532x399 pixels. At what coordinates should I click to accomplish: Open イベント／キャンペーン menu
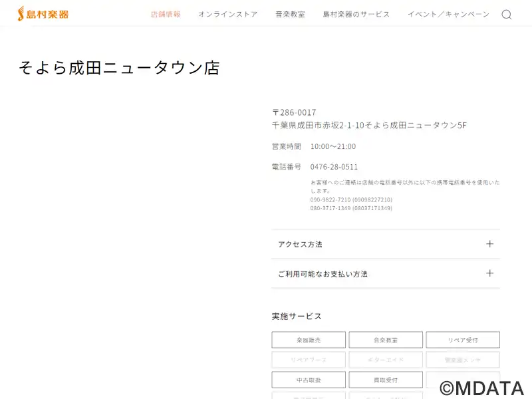pyautogui.click(x=448, y=14)
